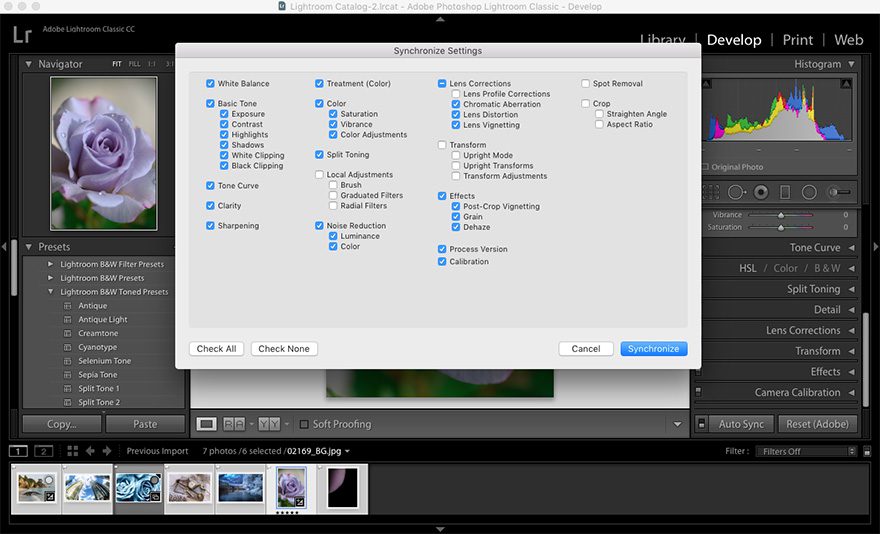This screenshot has width=880, height=534.
Task: Adjust the Vibrance slider
Action: 781,215
